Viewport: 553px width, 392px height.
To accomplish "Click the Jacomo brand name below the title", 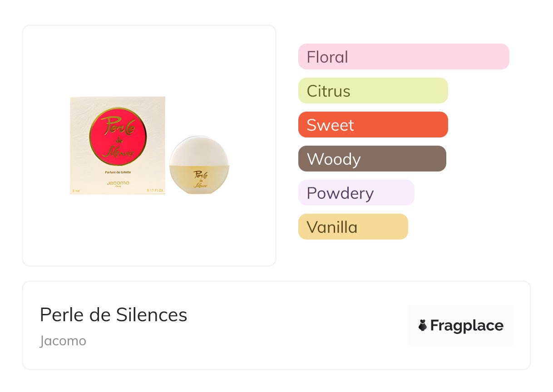I will point(63,341).
